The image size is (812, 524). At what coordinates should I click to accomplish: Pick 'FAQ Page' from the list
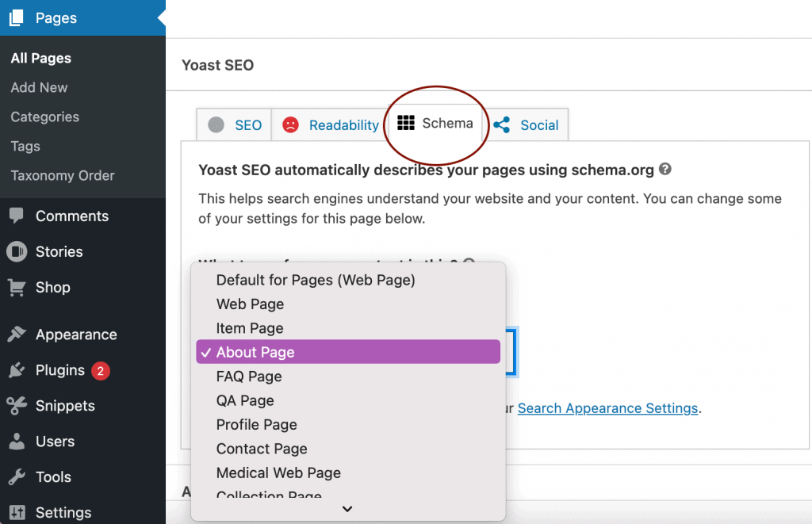coord(348,377)
